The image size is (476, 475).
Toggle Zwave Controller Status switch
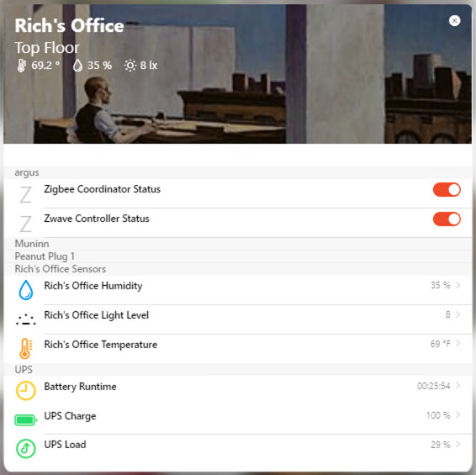point(447,219)
